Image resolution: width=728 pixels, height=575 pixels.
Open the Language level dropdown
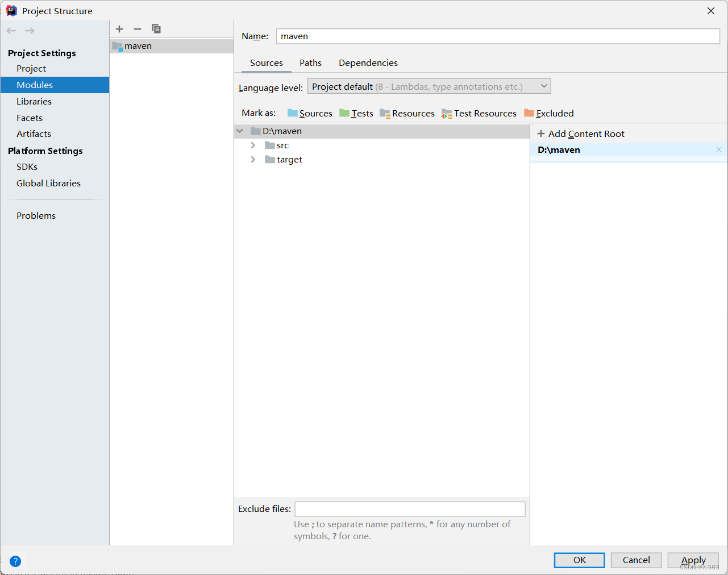(x=429, y=86)
